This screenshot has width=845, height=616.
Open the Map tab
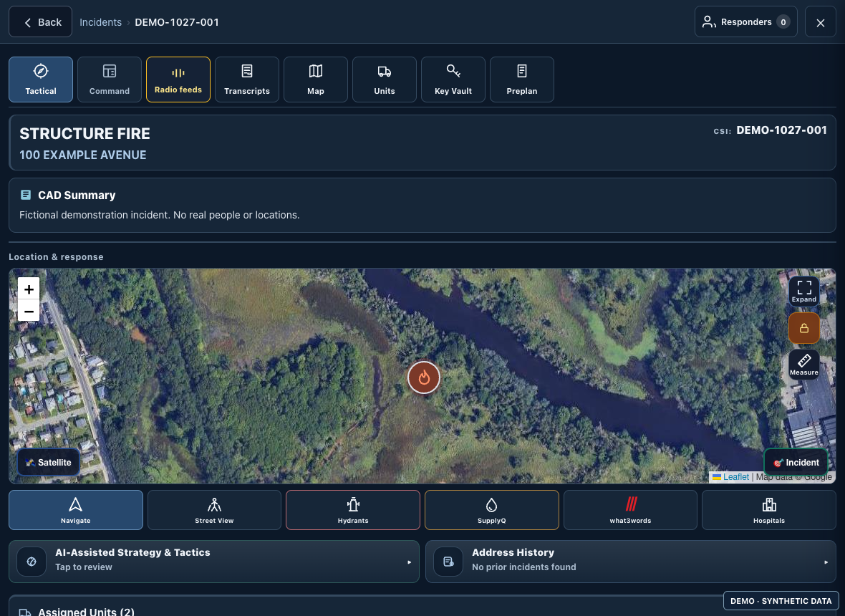(316, 80)
